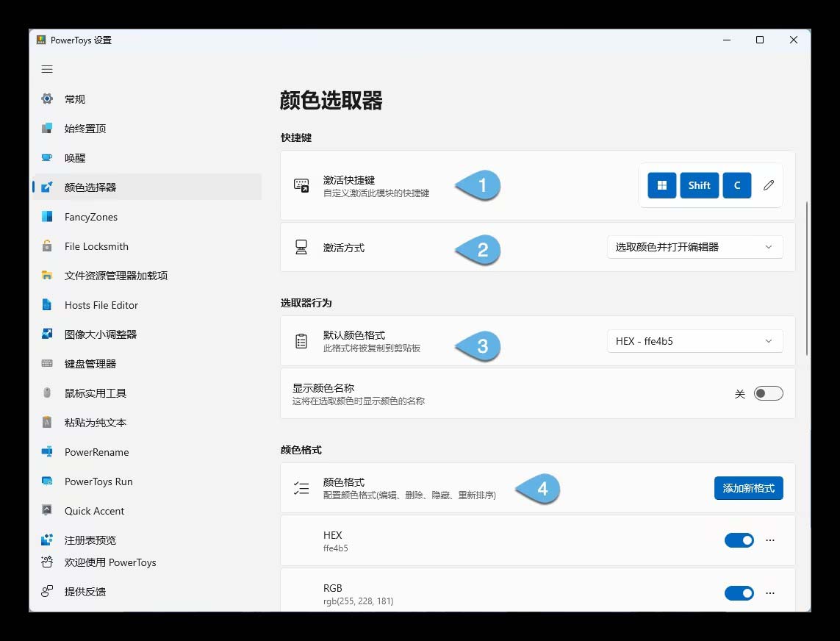The width and height of the screenshot is (840, 641).
Task: Click the 添加新格式 button
Action: [748, 488]
